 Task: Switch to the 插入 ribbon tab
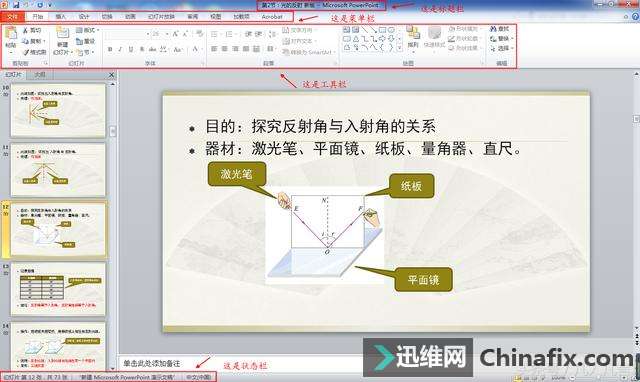pos(60,17)
